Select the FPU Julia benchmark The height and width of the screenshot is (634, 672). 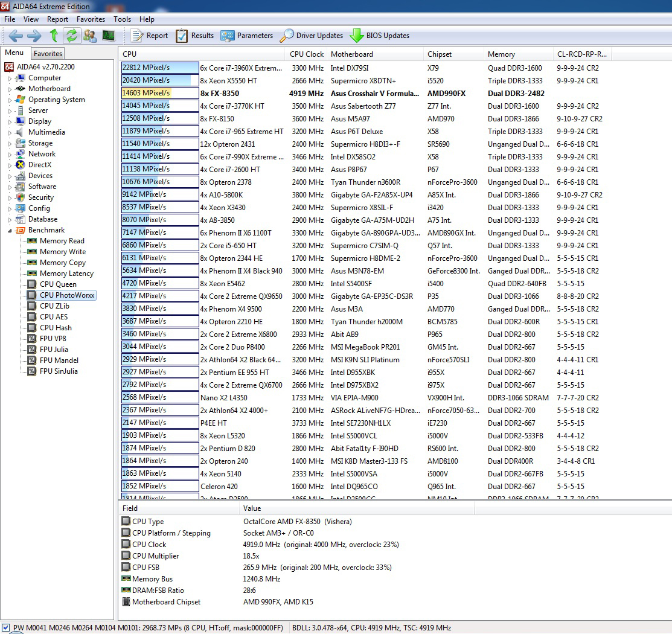click(x=48, y=350)
